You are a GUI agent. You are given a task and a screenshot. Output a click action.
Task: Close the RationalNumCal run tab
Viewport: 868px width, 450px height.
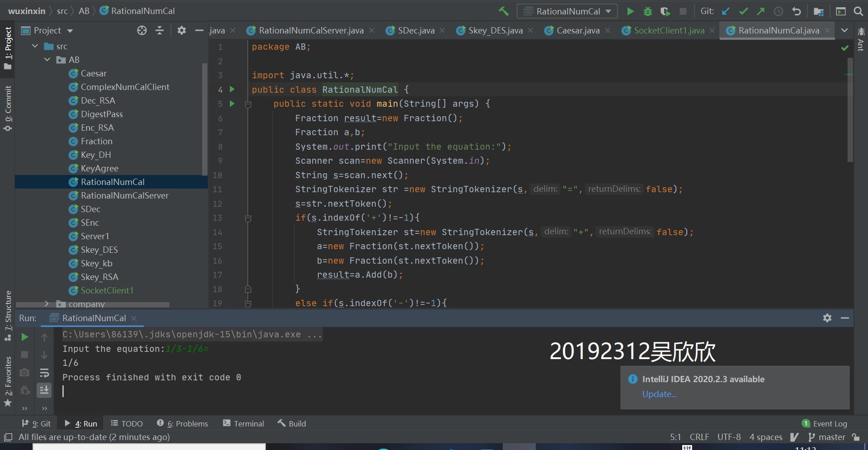click(x=134, y=318)
